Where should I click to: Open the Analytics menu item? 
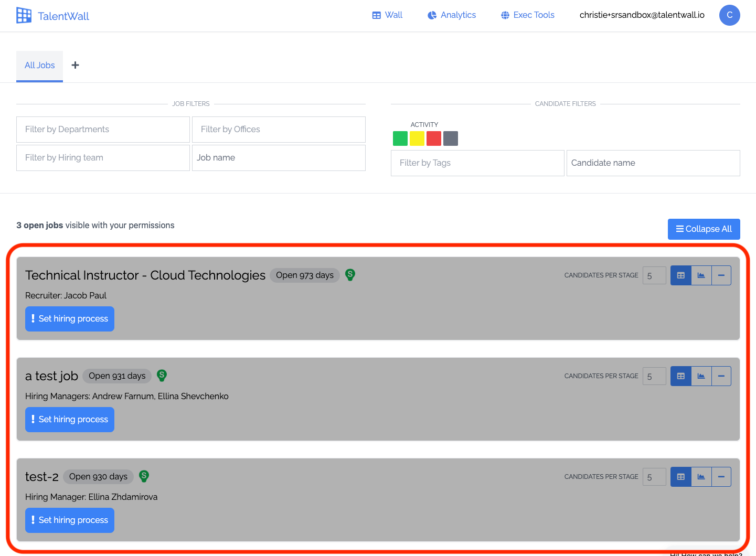pyautogui.click(x=452, y=15)
